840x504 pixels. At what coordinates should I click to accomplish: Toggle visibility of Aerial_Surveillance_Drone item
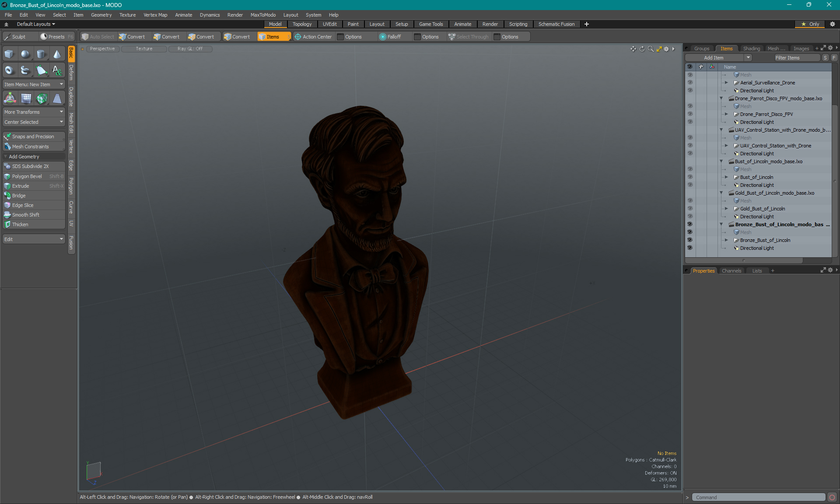[x=690, y=83]
